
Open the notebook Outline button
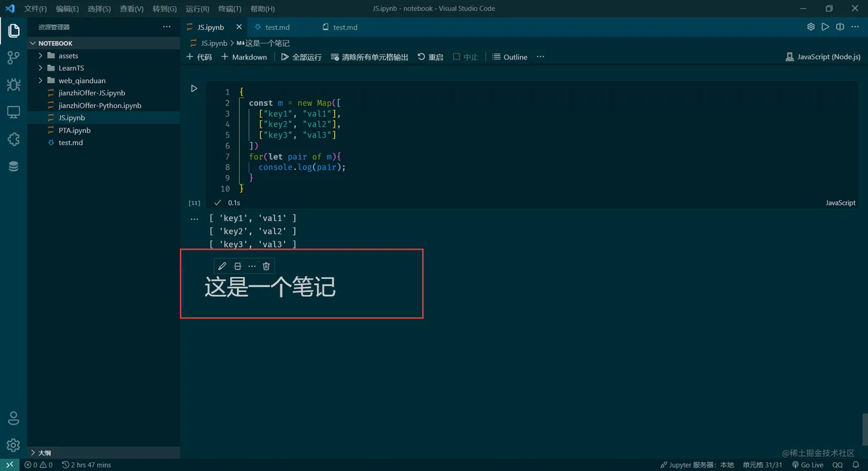pos(510,56)
